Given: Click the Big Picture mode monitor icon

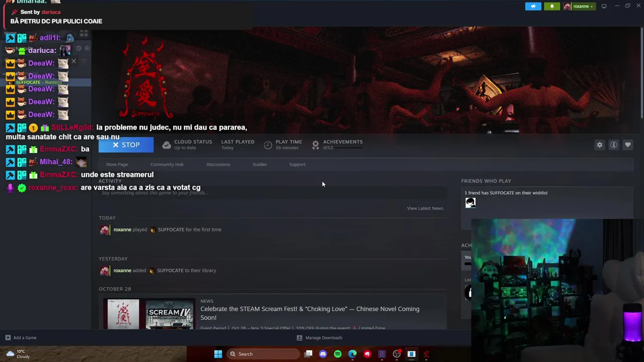Looking at the screenshot, I should click(604, 6).
